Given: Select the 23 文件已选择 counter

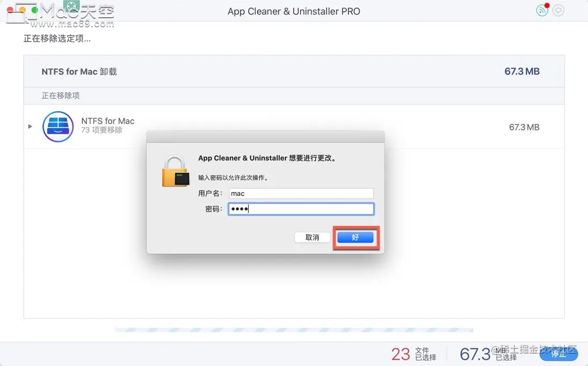Looking at the screenshot, I should click(x=413, y=354).
